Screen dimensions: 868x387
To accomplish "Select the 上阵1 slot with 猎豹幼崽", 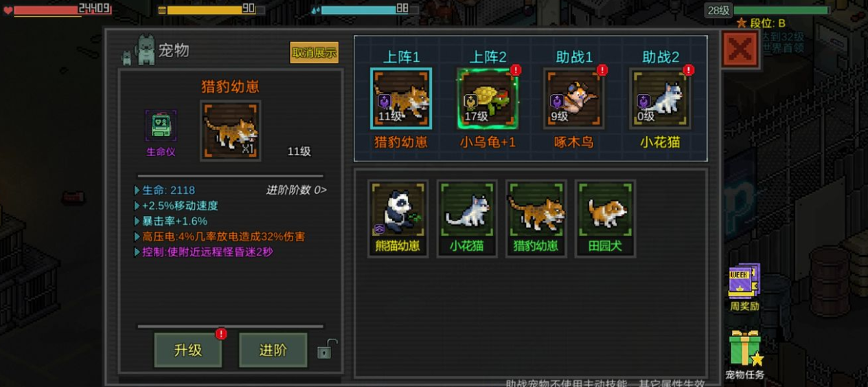I will [401, 98].
